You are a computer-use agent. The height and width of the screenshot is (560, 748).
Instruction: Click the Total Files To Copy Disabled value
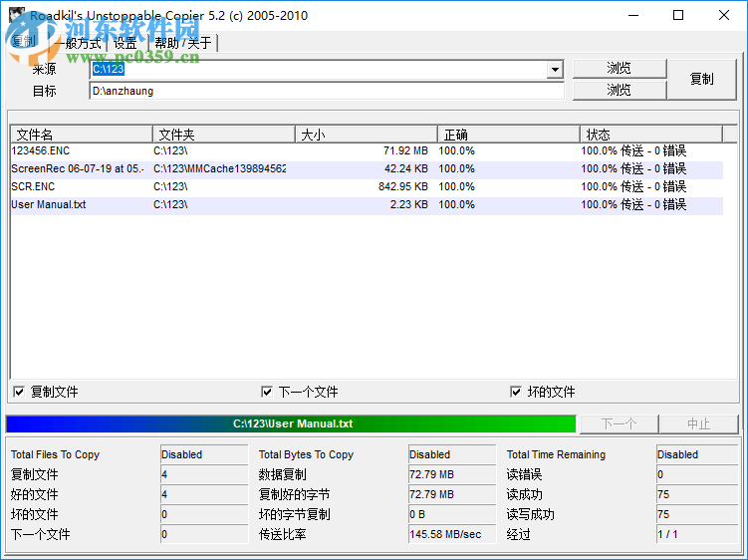[204, 454]
